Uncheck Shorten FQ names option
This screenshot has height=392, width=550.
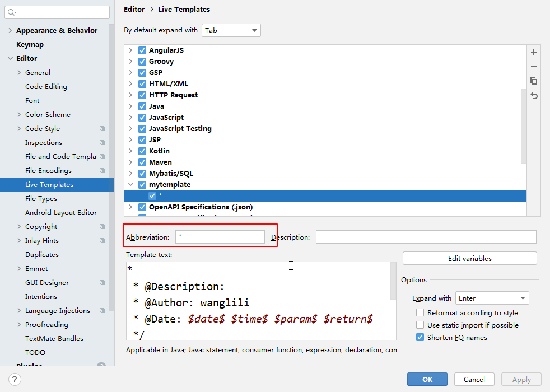coord(420,338)
